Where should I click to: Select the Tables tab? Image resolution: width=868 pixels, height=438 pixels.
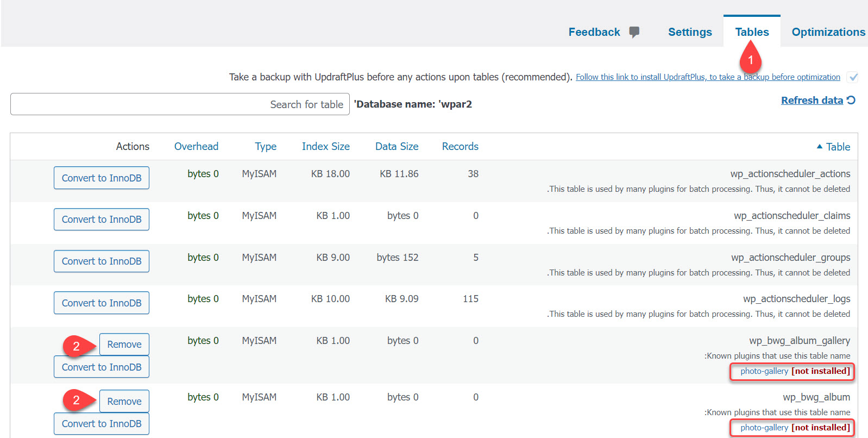pos(752,32)
